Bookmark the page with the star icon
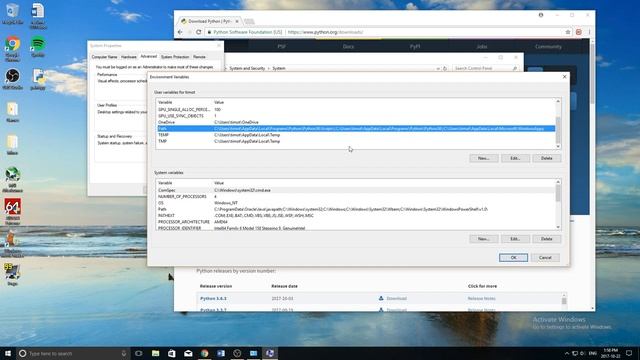Viewport: 640px width, 360px height. click(568, 32)
